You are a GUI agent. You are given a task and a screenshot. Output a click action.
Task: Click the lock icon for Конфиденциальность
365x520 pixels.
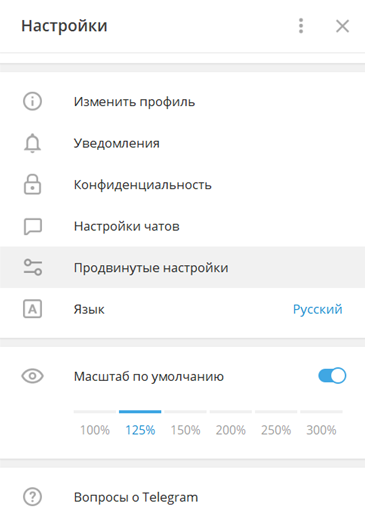(x=32, y=184)
